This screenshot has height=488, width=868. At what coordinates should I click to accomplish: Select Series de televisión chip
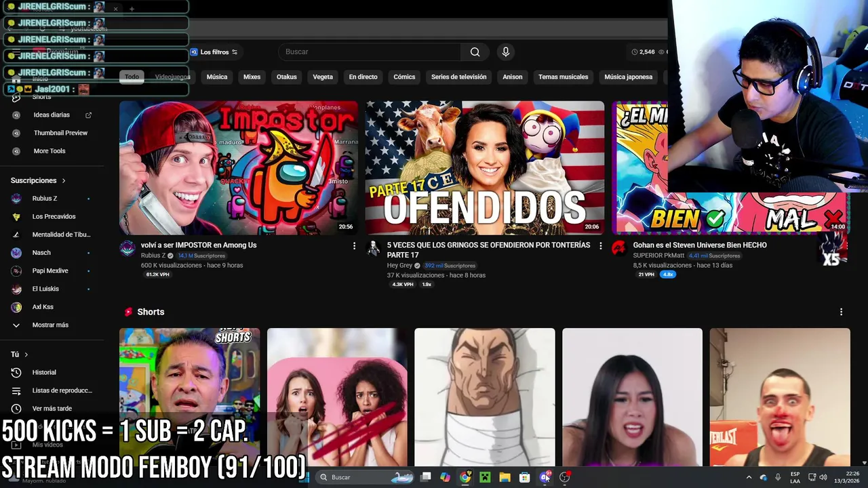pyautogui.click(x=458, y=77)
